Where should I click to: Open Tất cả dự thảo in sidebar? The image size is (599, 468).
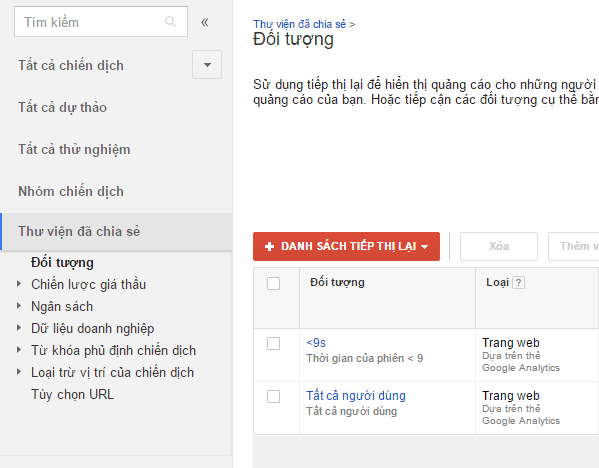coord(62,107)
